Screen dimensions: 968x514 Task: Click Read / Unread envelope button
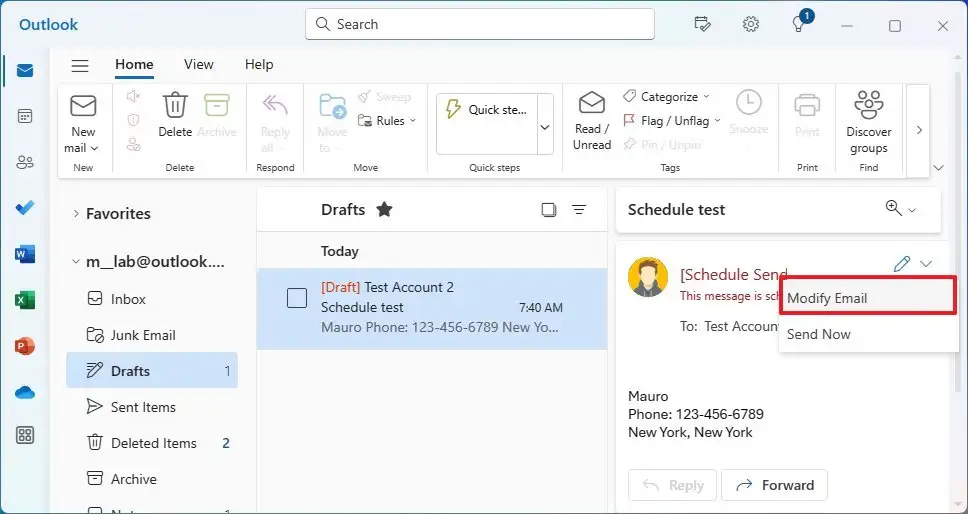pyautogui.click(x=592, y=121)
